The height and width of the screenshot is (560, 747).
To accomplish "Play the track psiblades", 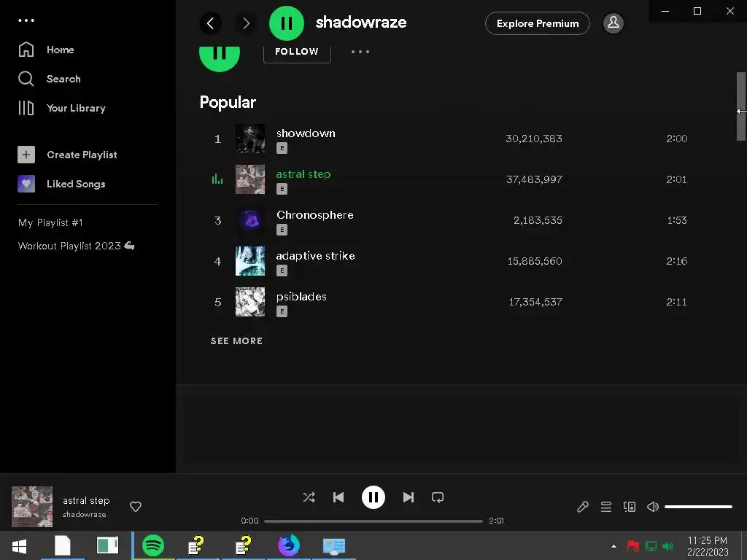I will click(301, 297).
